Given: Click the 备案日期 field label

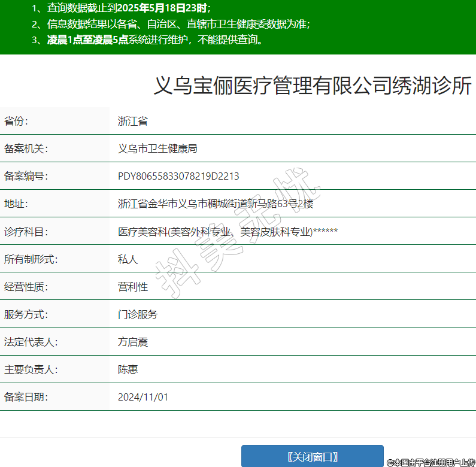Looking at the screenshot, I should coord(25,397).
